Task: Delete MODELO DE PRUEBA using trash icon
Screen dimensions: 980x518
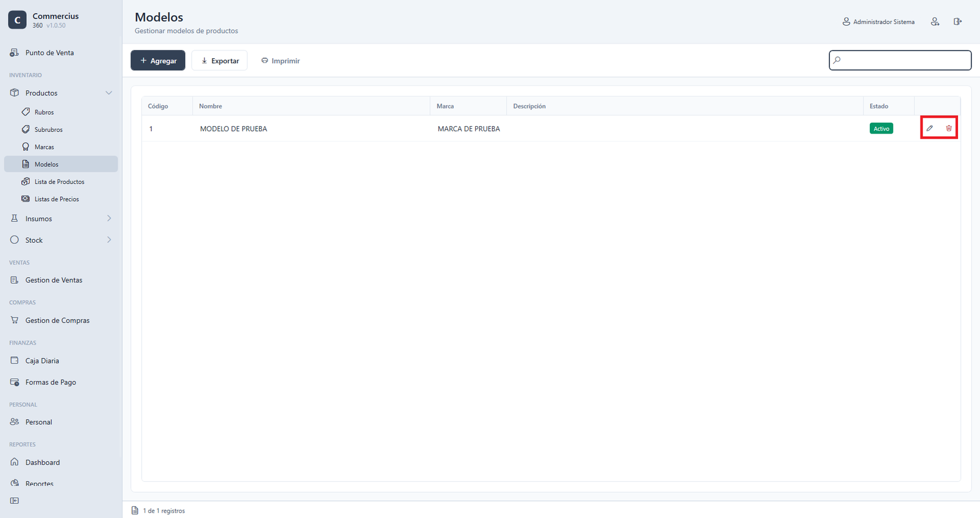Action: click(x=949, y=128)
